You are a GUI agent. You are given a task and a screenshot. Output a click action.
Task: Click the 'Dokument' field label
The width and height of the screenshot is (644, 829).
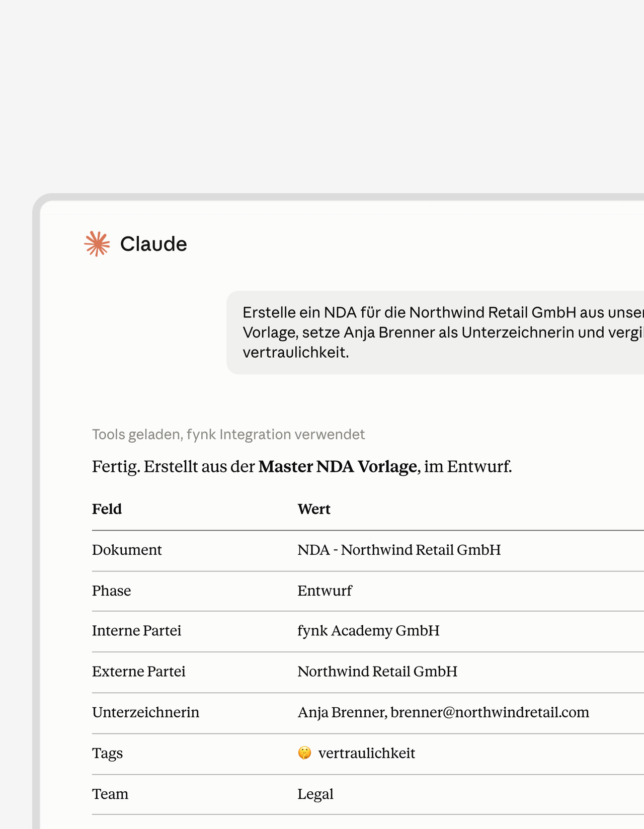(127, 550)
